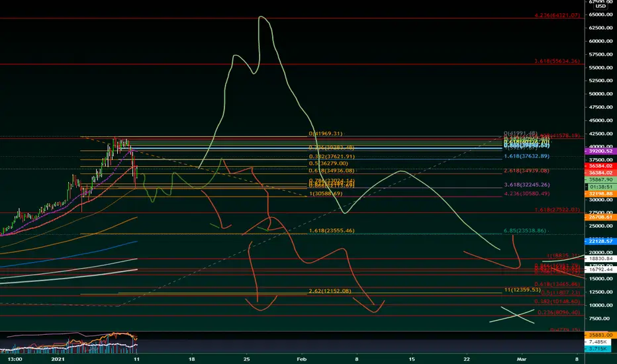Click the Feb time axis label

(x=301, y=359)
